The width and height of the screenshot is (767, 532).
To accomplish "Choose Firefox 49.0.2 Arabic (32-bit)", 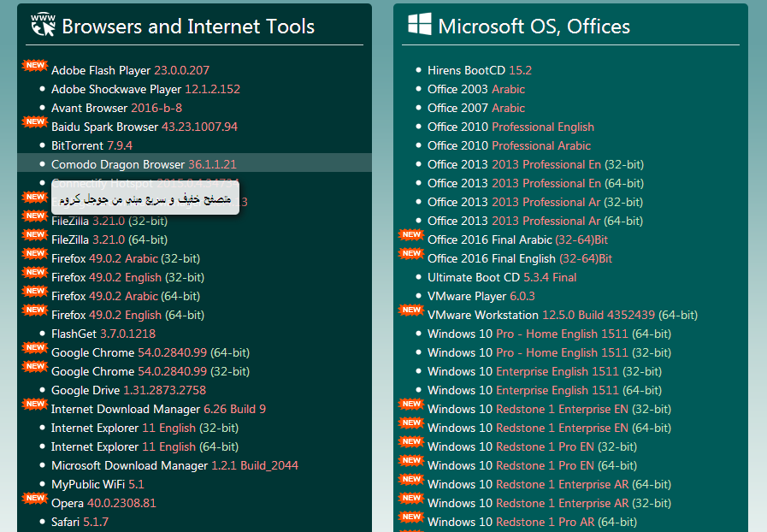I will tap(126, 258).
